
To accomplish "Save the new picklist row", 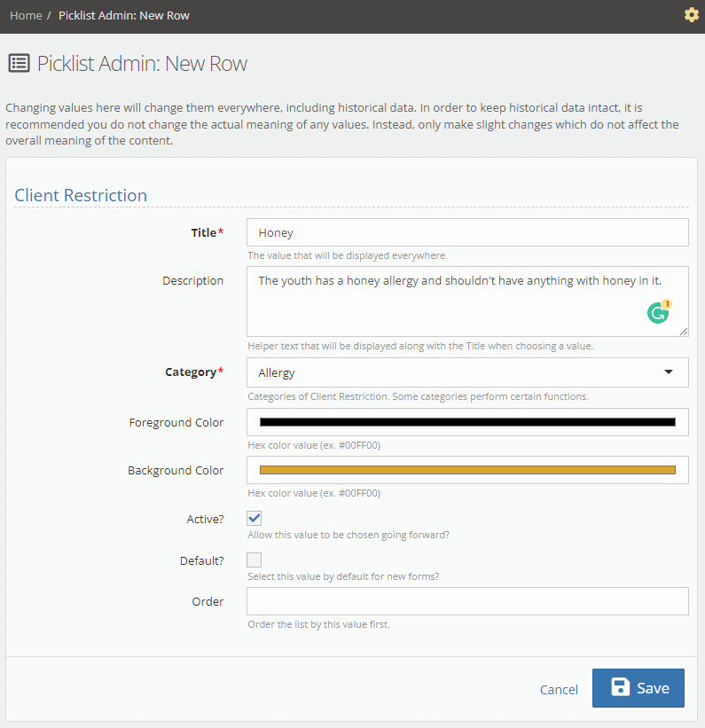I will click(638, 688).
